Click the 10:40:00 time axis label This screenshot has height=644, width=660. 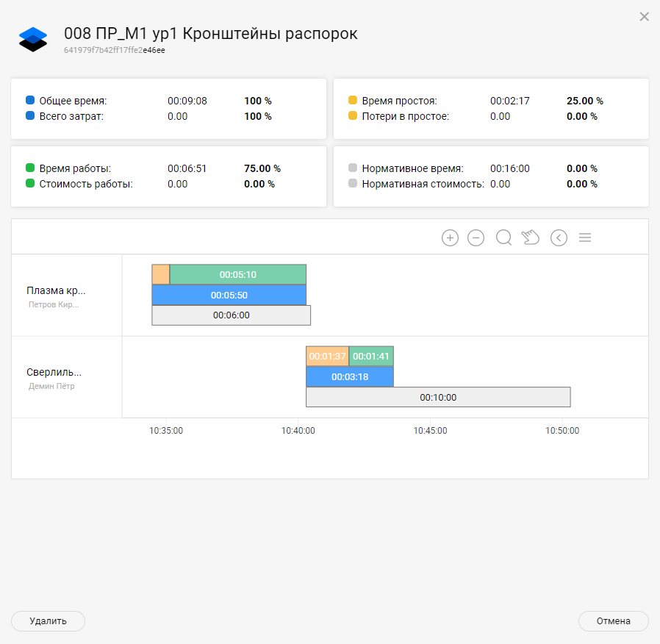298,431
